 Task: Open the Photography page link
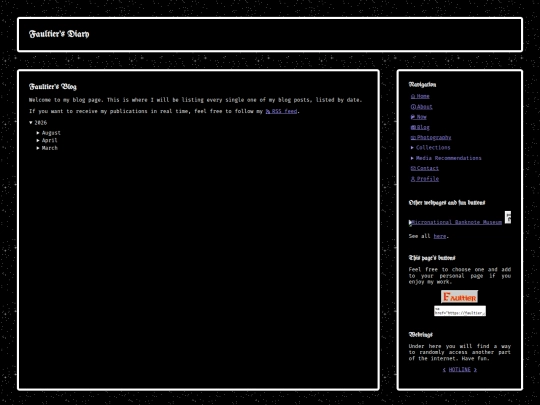pos(431,137)
